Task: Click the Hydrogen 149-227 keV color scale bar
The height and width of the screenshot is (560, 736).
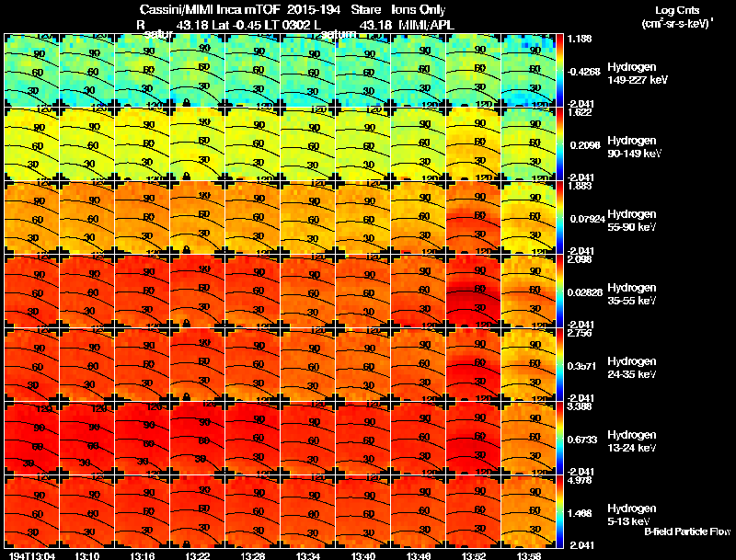Action: (559, 71)
